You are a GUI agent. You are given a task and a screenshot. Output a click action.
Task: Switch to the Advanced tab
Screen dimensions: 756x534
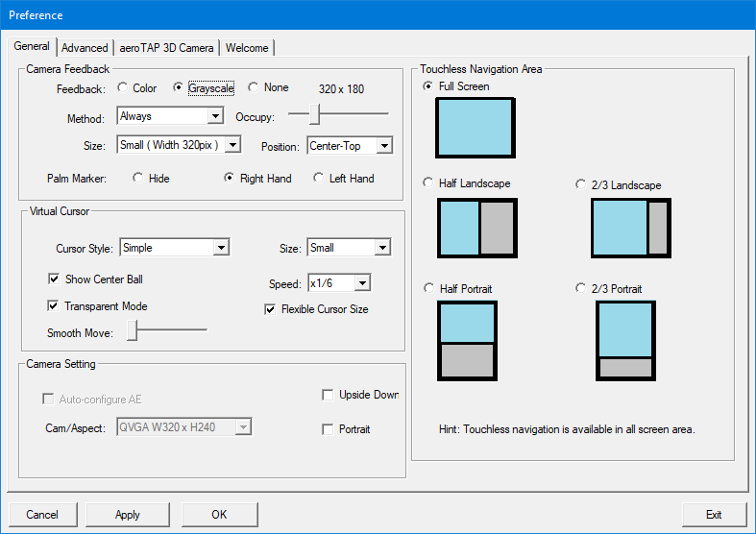(x=85, y=48)
